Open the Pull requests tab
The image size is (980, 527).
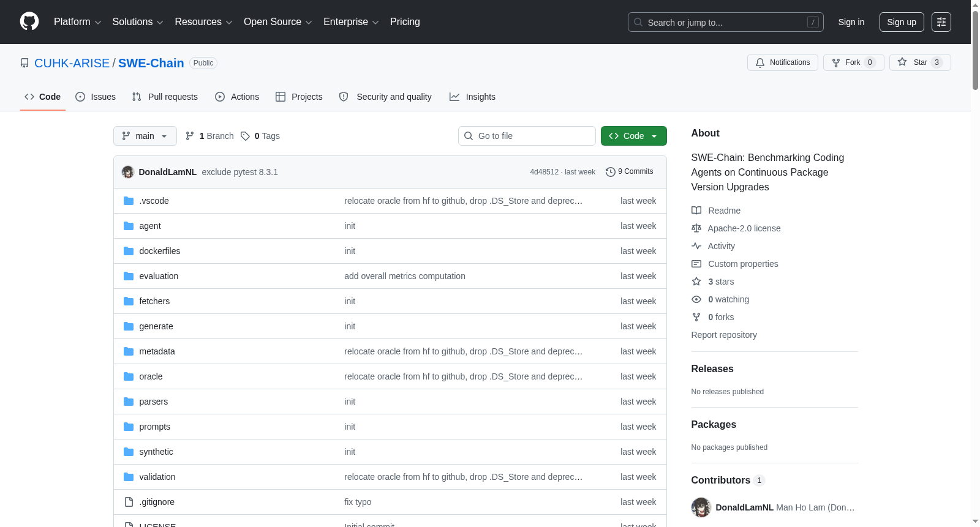click(165, 97)
